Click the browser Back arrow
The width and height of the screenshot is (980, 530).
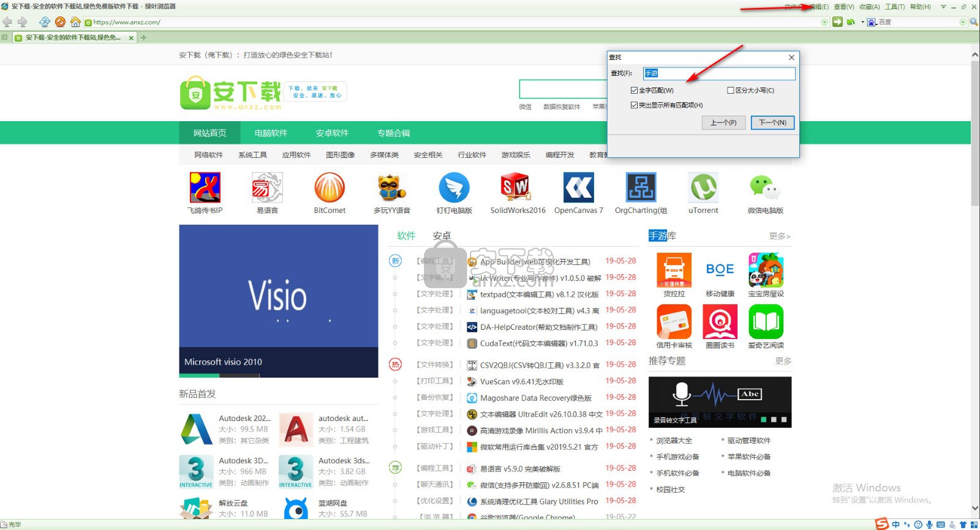7,22
